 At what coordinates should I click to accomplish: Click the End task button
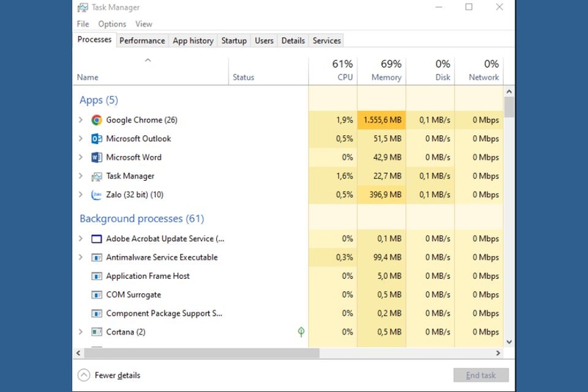click(x=481, y=375)
